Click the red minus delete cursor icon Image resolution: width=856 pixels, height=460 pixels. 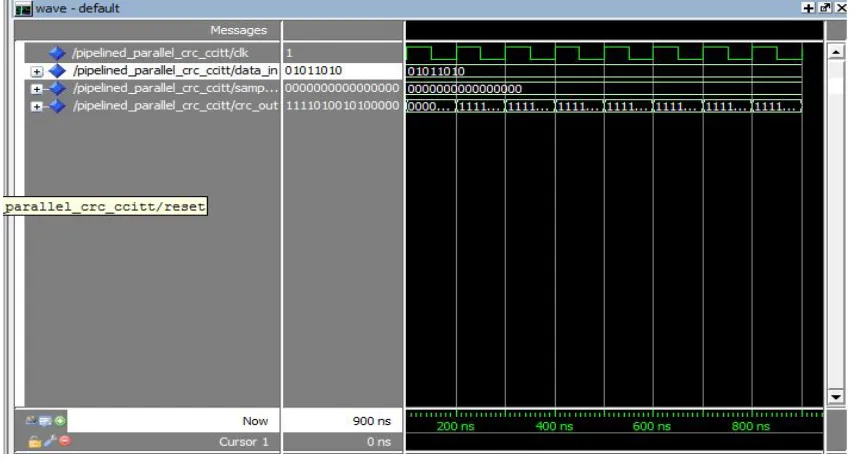click(x=65, y=440)
